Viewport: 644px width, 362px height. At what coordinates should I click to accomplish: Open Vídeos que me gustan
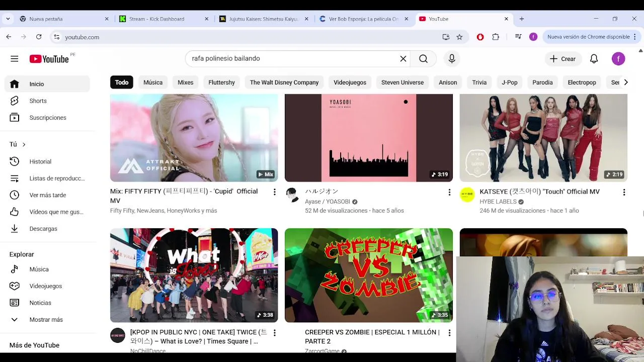pos(47,212)
